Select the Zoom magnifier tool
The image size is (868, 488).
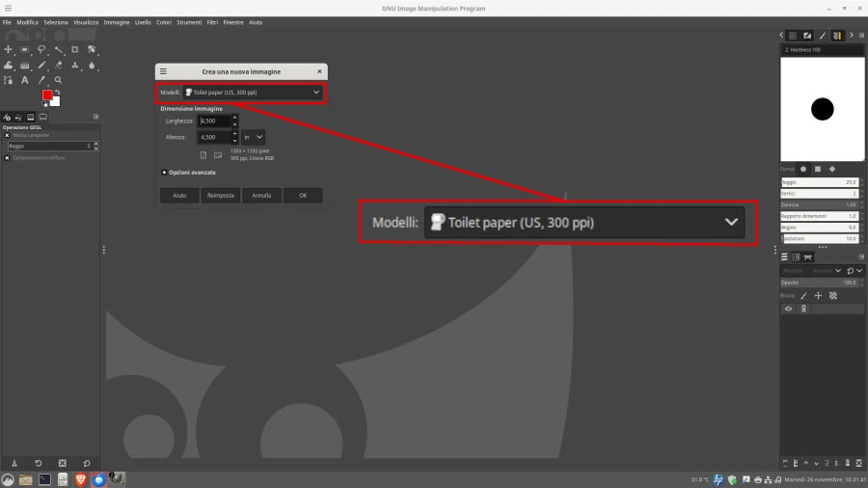(x=58, y=80)
